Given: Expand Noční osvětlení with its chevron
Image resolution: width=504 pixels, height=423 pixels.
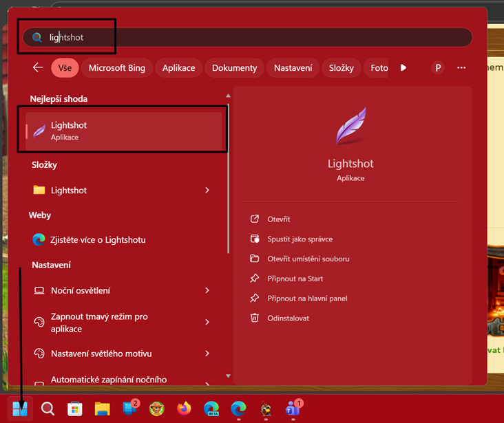Looking at the screenshot, I should (x=207, y=290).
